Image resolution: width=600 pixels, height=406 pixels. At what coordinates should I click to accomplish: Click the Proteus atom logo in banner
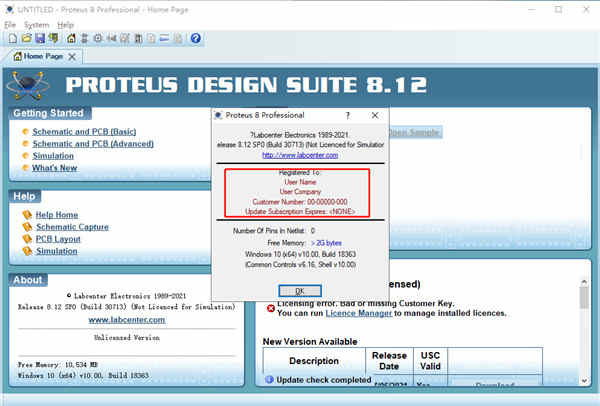28,85
